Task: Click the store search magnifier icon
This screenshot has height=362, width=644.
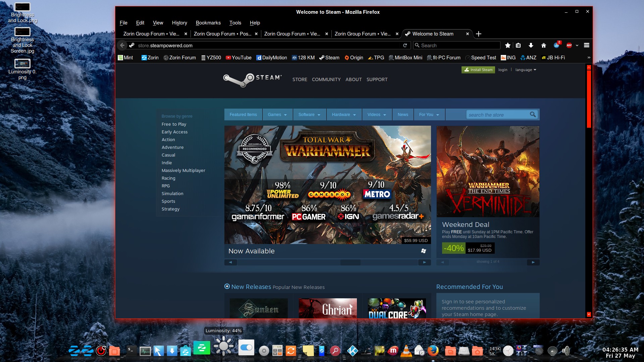Action: (532, 115)
